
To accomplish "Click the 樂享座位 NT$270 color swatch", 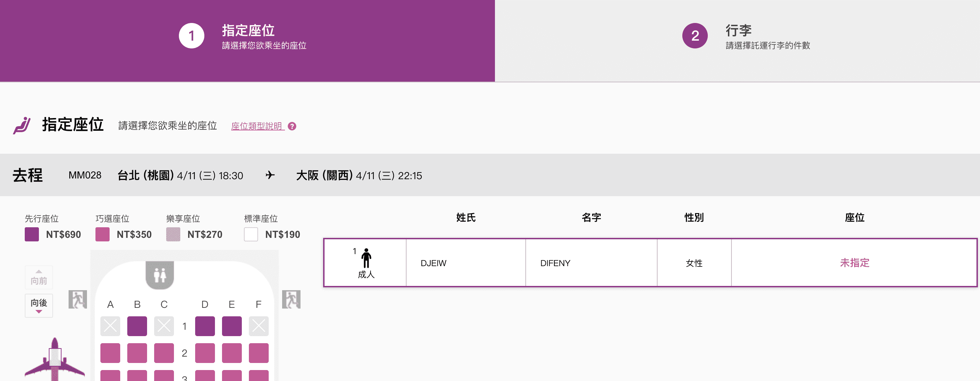I will tap(173, 234).
